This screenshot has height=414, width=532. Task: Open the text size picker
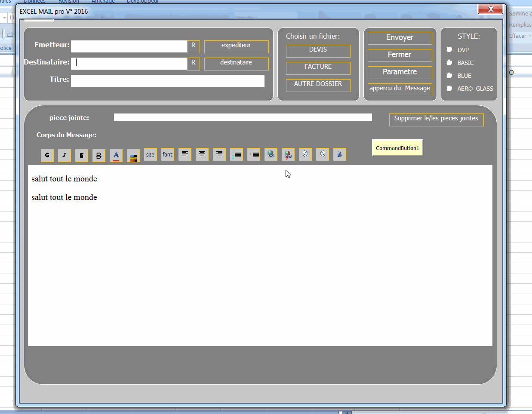point(150,155)
